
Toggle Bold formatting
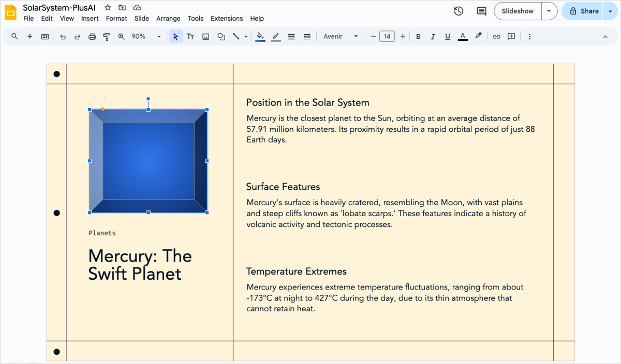pyautogui.click(x=418, y=37)
